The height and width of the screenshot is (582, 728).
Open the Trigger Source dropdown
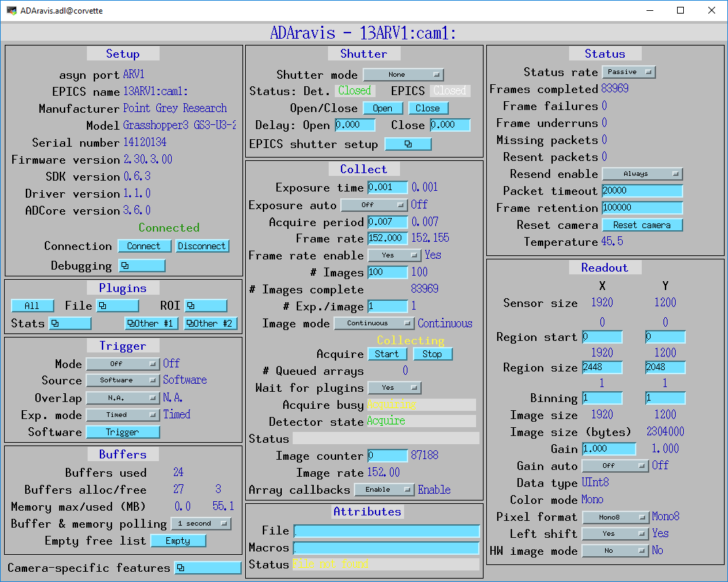coord(123,380)
